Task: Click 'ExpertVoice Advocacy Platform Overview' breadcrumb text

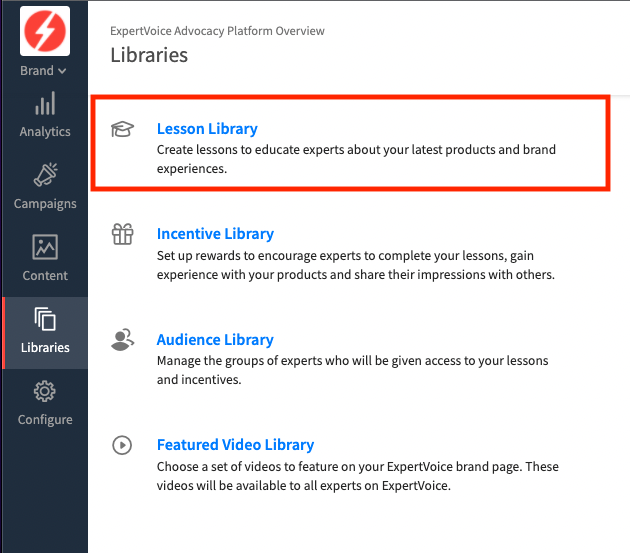Action: tap(217, 31)
